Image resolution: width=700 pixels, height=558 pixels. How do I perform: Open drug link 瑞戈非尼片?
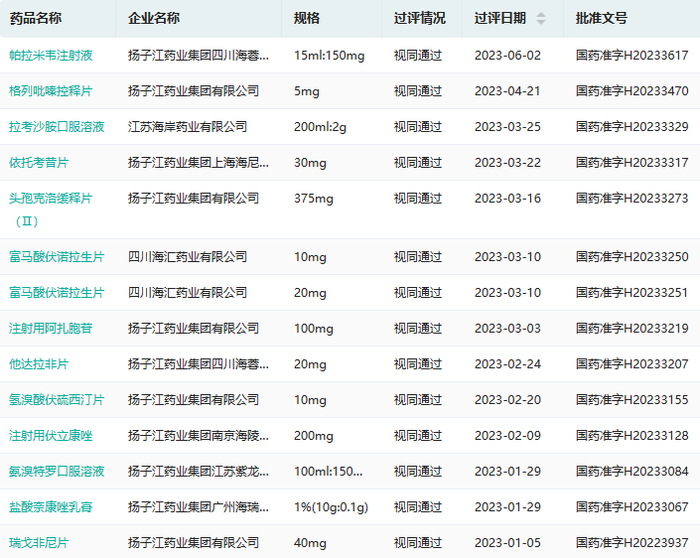click(39, 542)
